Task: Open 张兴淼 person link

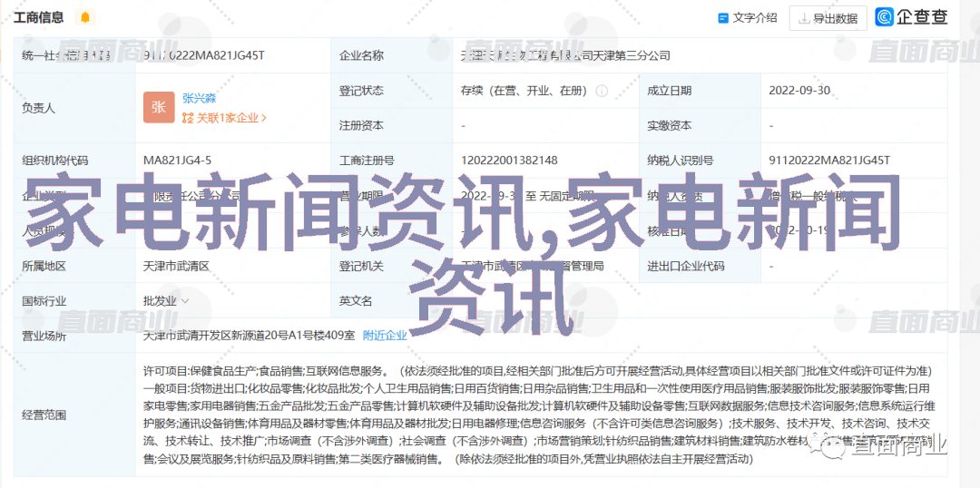Action: pos(200,98)
